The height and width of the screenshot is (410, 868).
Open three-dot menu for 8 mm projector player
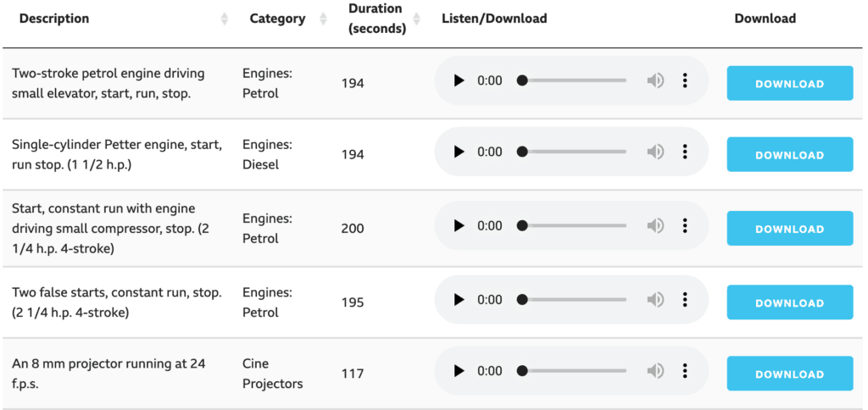pyautogui.click(x=685, y=371)
